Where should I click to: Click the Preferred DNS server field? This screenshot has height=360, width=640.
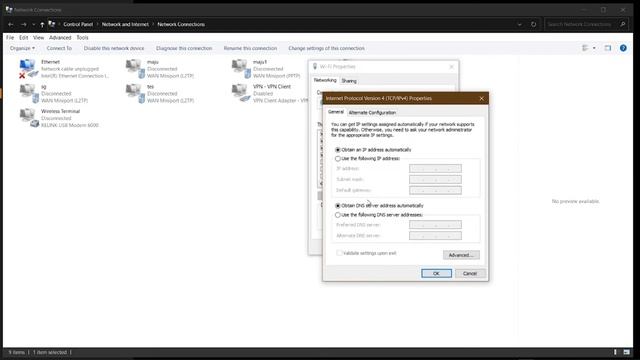tap(436, 224)
